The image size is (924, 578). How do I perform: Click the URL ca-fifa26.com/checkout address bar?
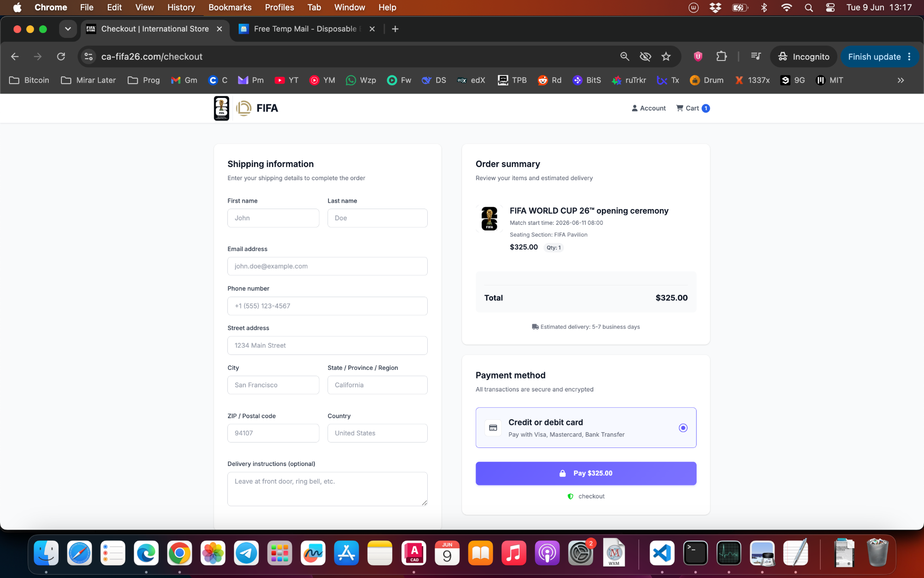tap(152, 56)
